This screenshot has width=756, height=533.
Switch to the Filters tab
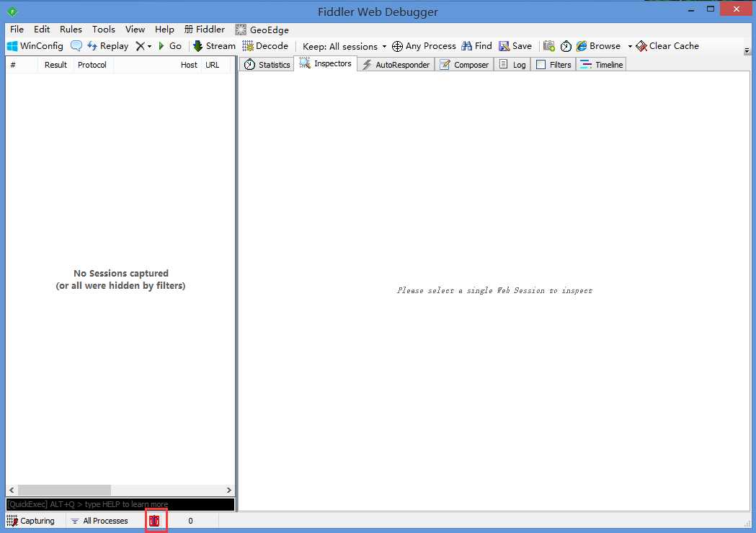tap(553, 65)
